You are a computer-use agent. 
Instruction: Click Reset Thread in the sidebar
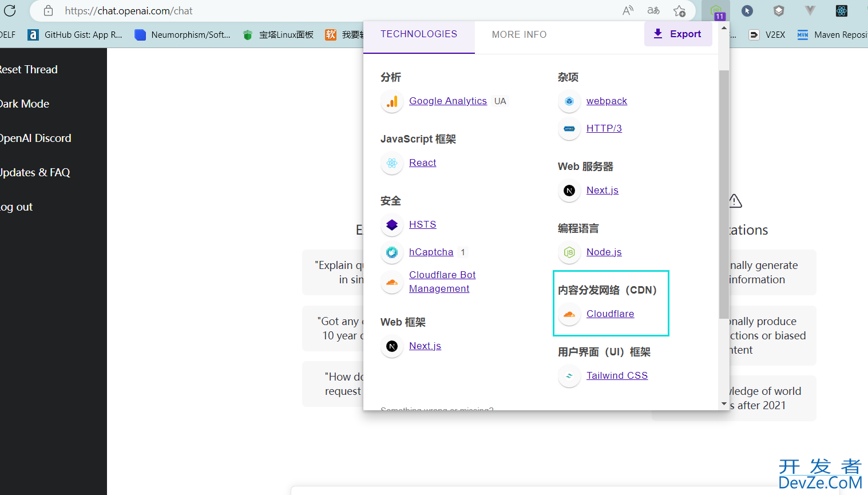(x=28, y=69)
